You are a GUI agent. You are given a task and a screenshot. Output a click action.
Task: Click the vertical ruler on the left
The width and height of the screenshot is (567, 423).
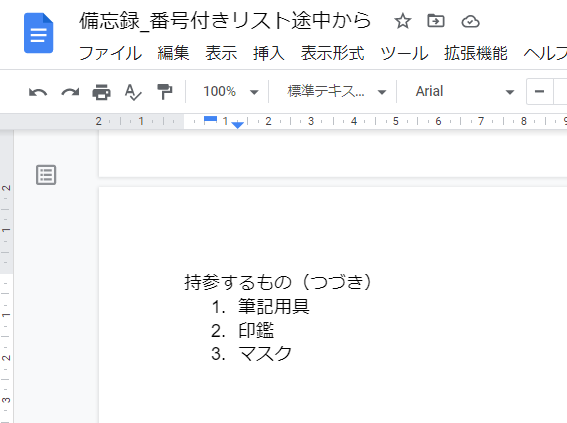pyautogui.click(x=7, y=277)
